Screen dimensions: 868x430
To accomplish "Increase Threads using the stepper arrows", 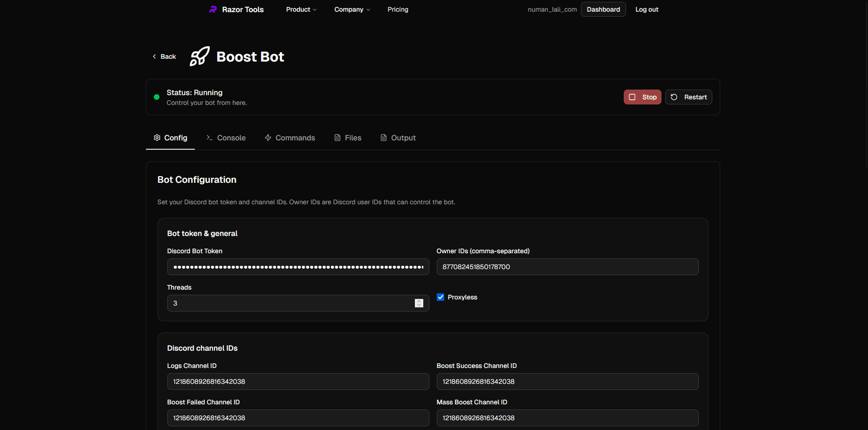I will pos(419,301).
